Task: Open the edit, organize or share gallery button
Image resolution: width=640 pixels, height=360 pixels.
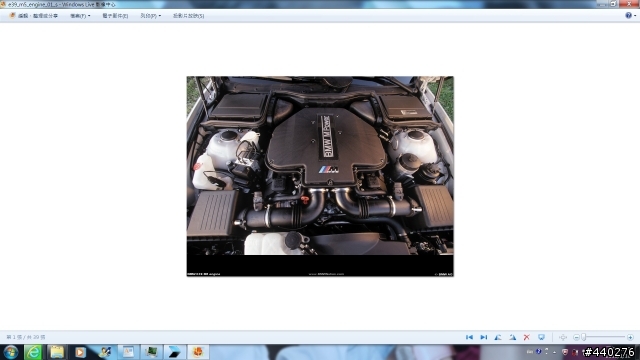Action: click(33, 16)
